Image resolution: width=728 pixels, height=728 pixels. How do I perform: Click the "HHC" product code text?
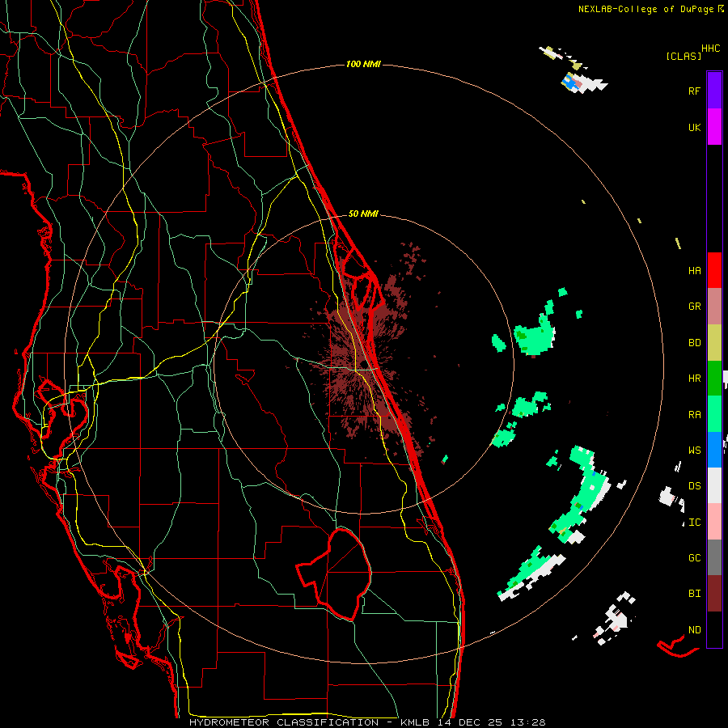click(x=710, y=49)
